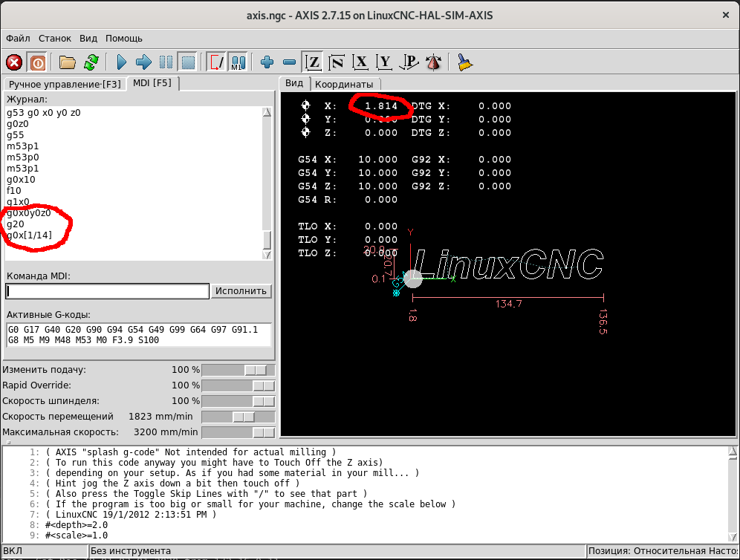
Task: Open the Файл menu
Action: click(18, 38)
